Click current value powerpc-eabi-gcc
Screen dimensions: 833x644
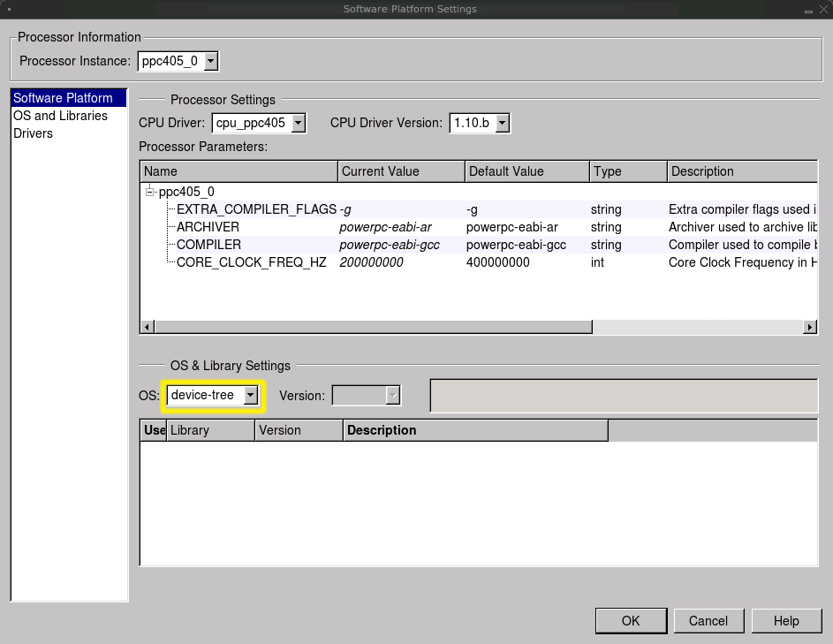pyautogui.click(x=390, y=245)
